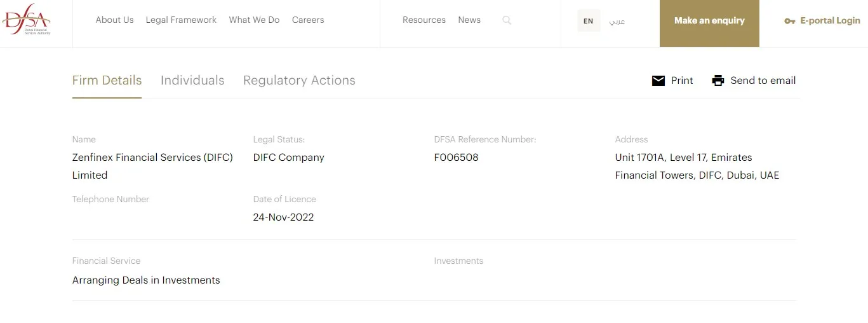Click Arranging Deals in Investments text

click(x=146, y=280)
